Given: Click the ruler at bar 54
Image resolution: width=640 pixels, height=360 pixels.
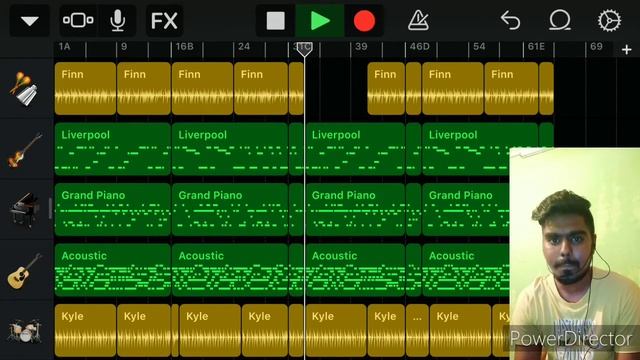Looking at the screenshot, I should click(x=479, y=47).
